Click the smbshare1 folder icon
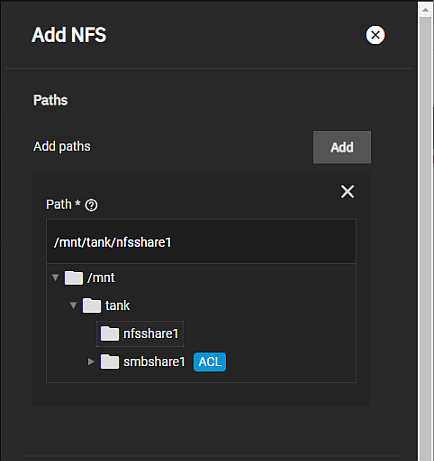 (110, 362)
